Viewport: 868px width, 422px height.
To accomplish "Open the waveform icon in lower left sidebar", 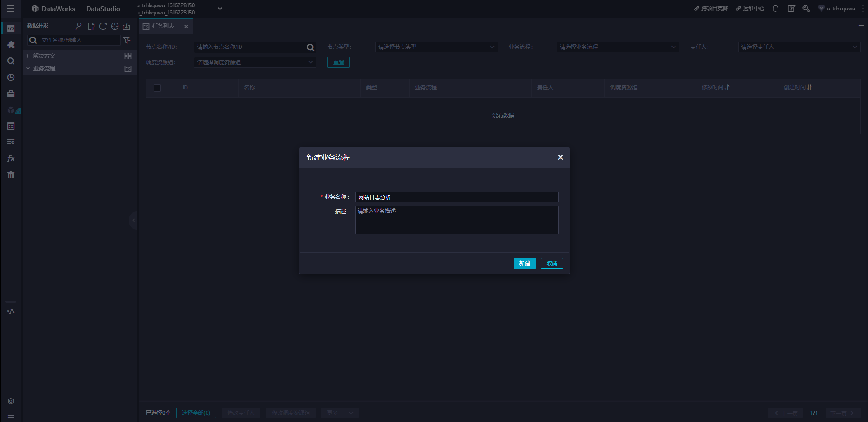I will point(11,311).
